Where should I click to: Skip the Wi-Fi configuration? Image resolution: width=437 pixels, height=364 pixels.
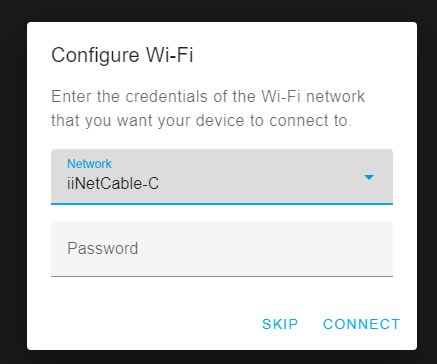click(280, 324)
